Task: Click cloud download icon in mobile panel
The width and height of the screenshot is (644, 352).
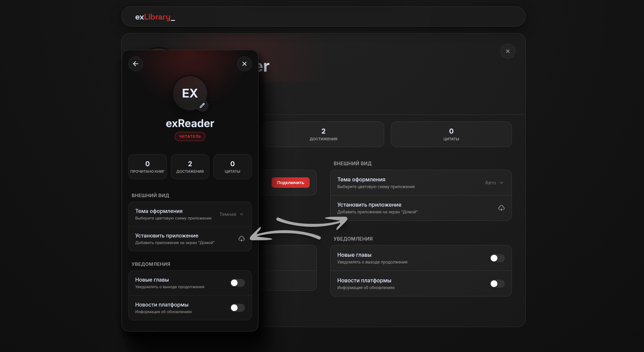Action: pyautogui.click(x=241, y=239)
